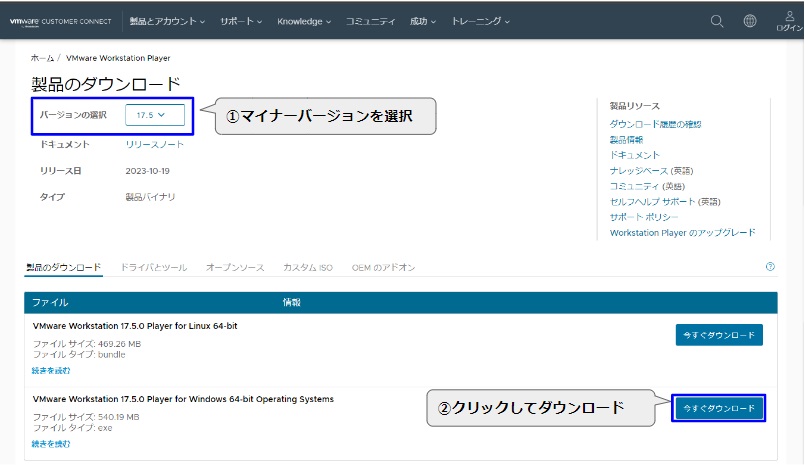
Task: Open セルフヘルプ サポート (英語) link
Action: pyautogui.click(x=665, y=202)
